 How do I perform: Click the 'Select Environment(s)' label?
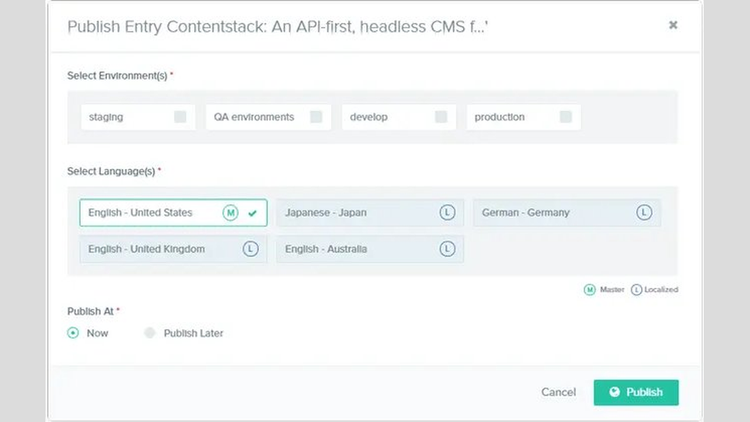click(117, 76)
